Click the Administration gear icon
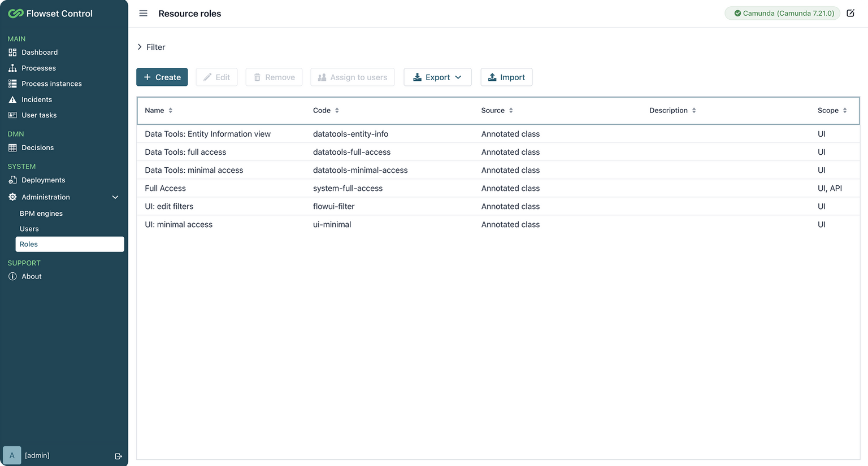The width and height of the screenshot is (868, 466). coord(12,197)
